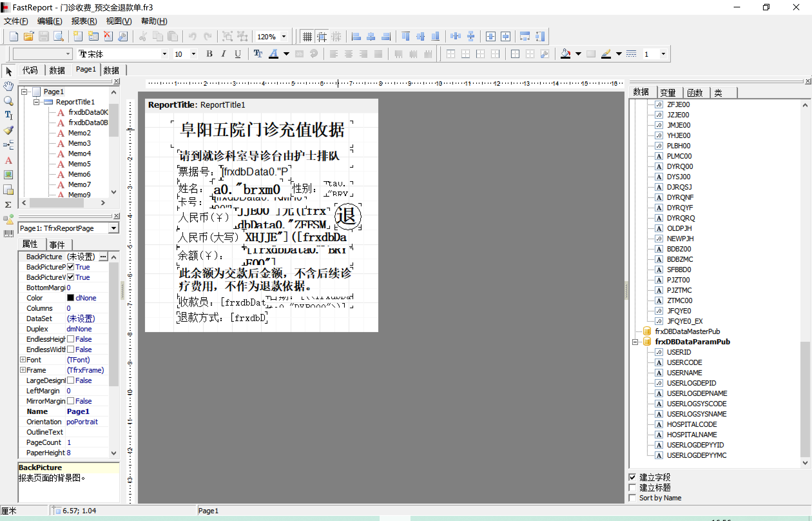Switch to the 代码 tab

[x=30, y=70]
